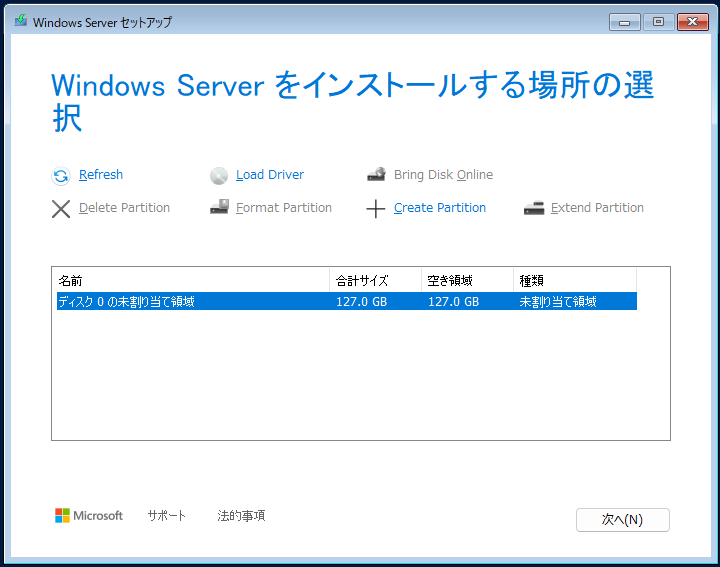This screenshot has height=567, width=720.
Task: Click the 127.0 GB total size cell
Action: (362, 302)
